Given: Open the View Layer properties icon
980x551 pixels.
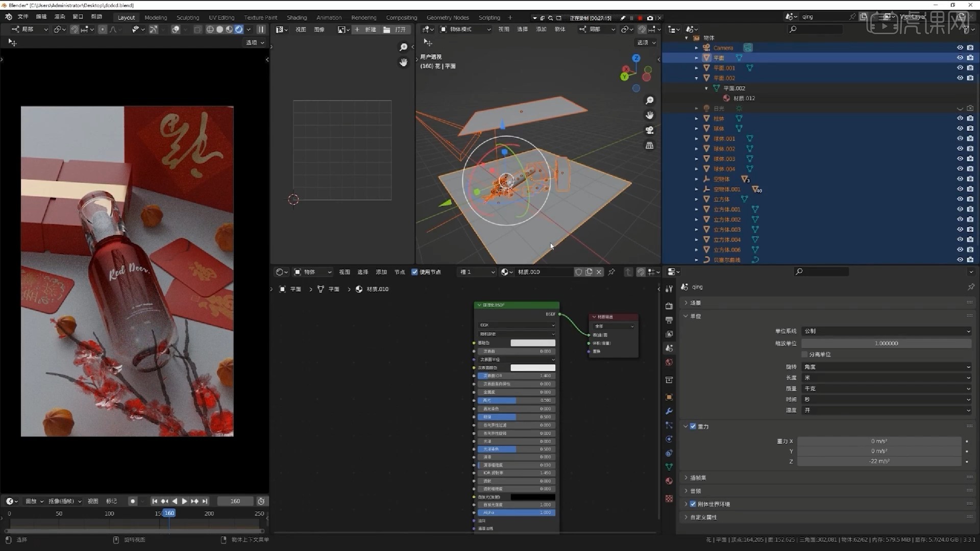Looking at the screenshot, I should click(x=669, y=334).
